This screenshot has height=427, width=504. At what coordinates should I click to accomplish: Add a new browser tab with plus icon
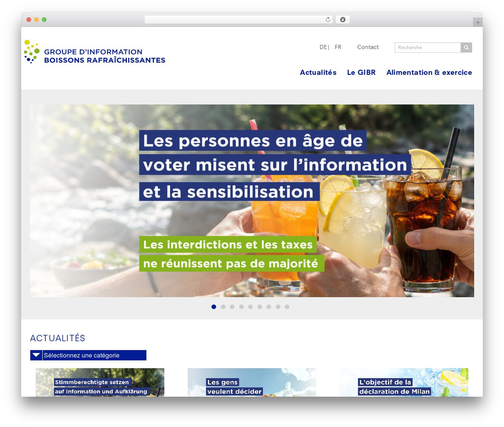pos(478,22)
